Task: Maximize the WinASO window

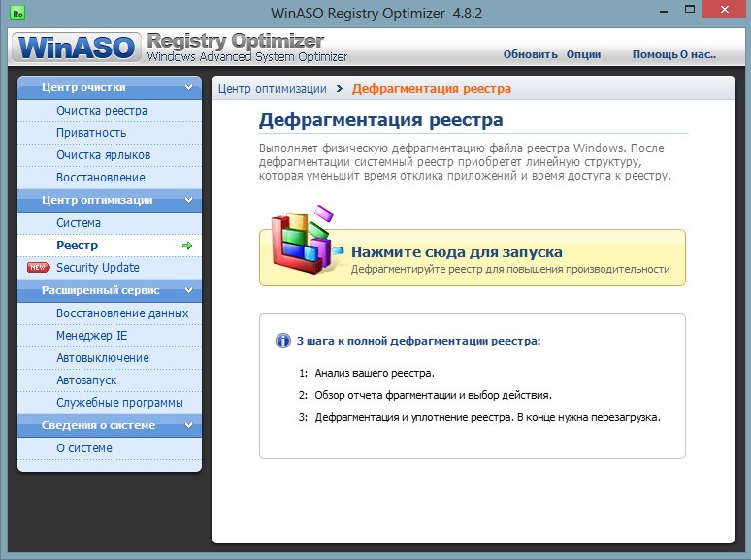Action: coord(690,10)
